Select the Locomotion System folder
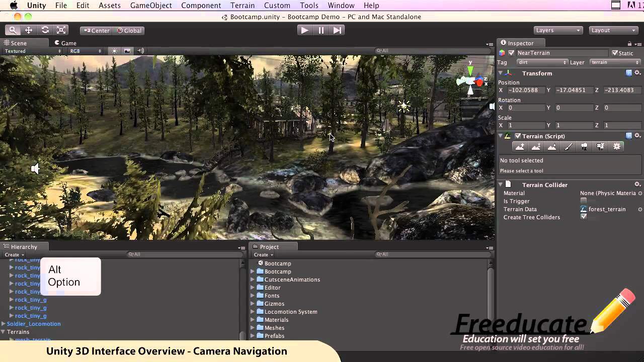This screenshot has width=644, height=362. (291, 312)
